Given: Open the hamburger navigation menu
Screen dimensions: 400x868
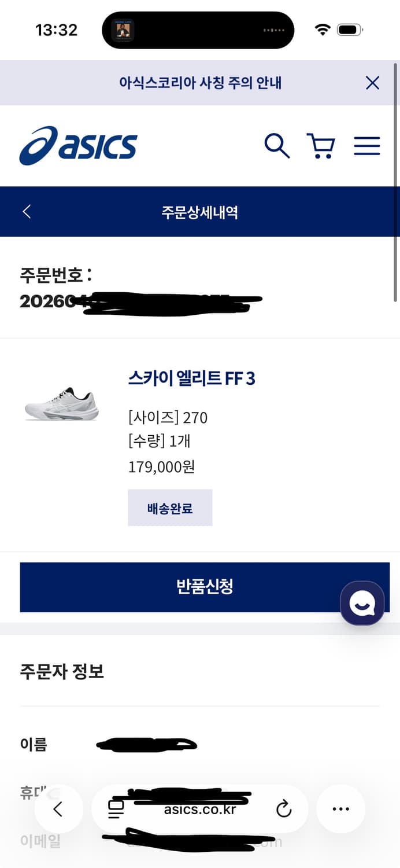Looking at the screenshot, I should tap(366, 146).
